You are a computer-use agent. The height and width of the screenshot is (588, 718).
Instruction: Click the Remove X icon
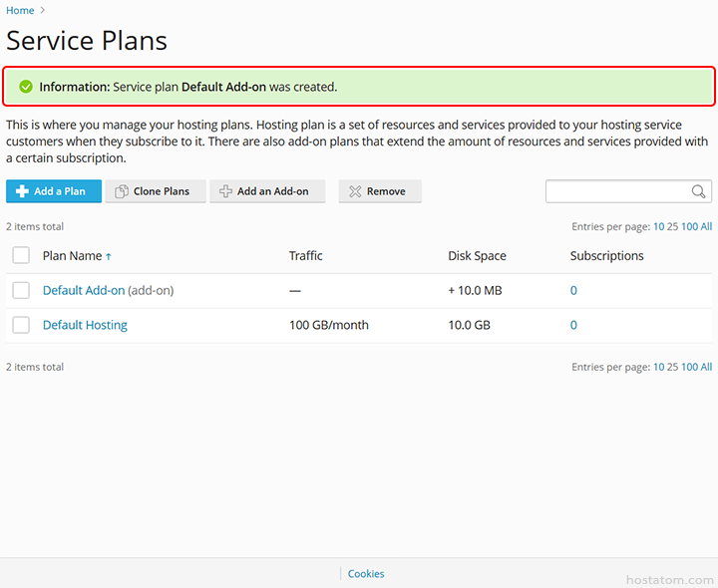355,191
